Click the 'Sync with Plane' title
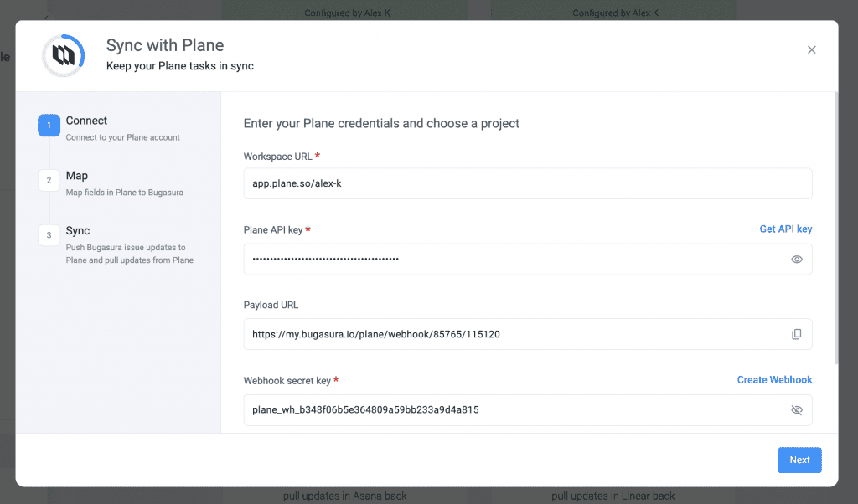 (165, 45)
